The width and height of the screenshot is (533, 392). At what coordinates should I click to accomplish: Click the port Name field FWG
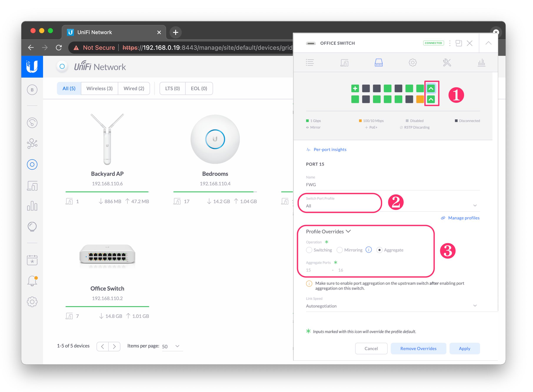393,185
